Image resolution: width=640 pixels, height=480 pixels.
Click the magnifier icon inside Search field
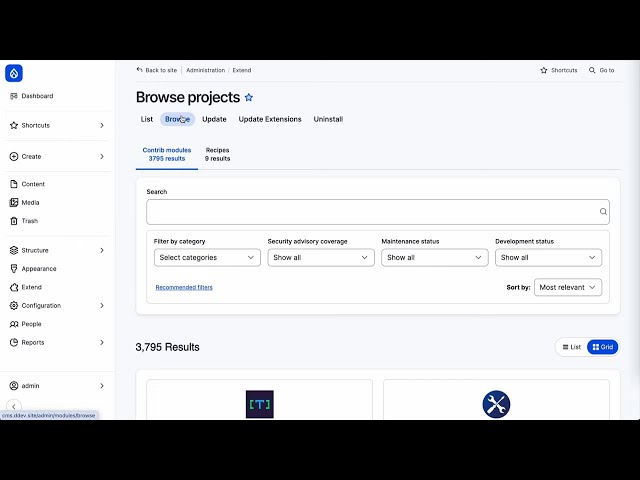point(603,211)
